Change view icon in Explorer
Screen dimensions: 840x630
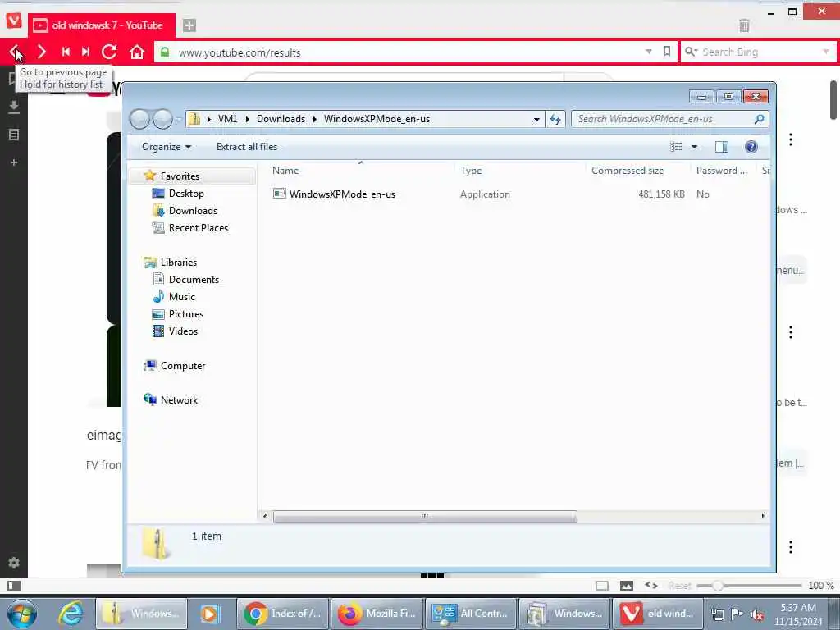677,147
